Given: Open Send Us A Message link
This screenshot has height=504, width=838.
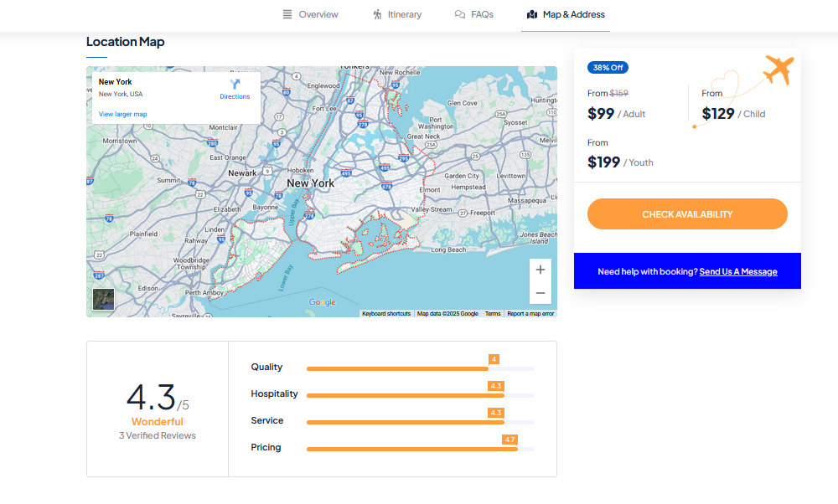Looking at the screenshot, I should pos(738,272).
